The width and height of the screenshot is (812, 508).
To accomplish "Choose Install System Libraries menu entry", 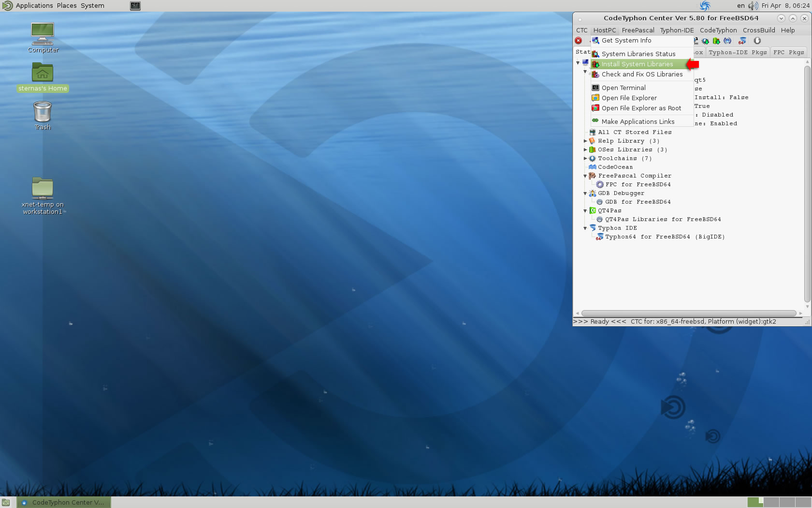I will click(x=637, y=64).
